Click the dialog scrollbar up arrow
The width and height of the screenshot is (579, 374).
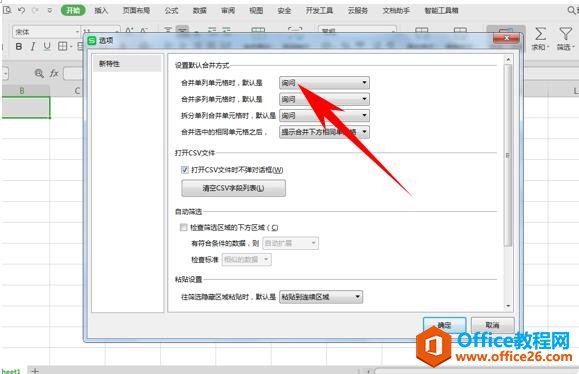508,59
